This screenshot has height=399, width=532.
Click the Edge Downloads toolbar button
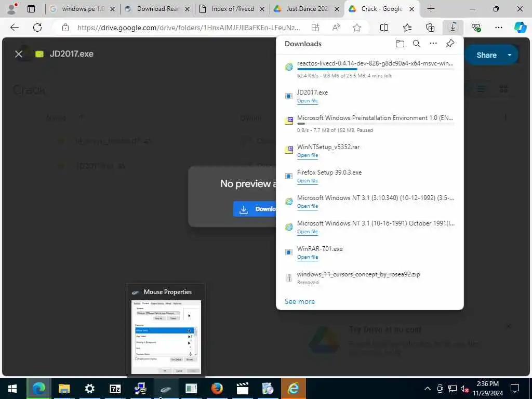point(453,28)
